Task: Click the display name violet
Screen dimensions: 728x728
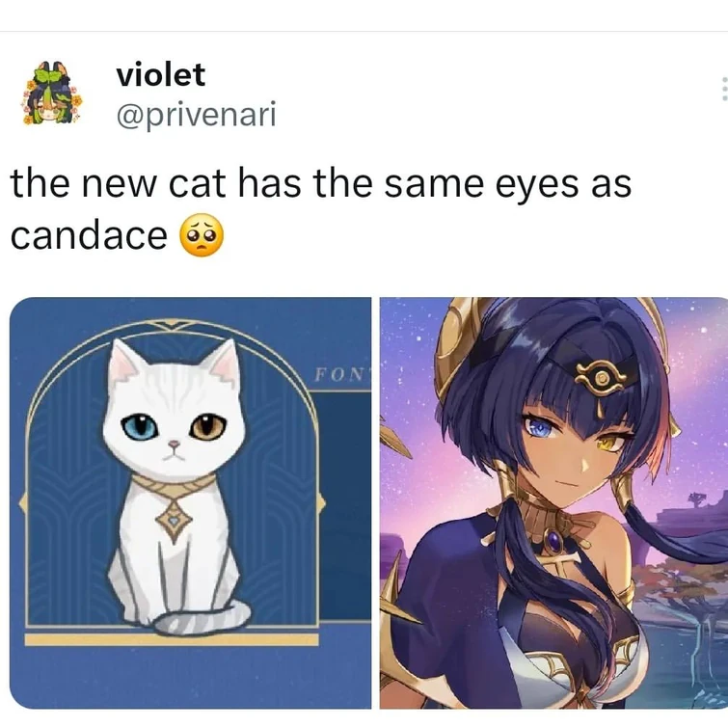Action: 161,75
